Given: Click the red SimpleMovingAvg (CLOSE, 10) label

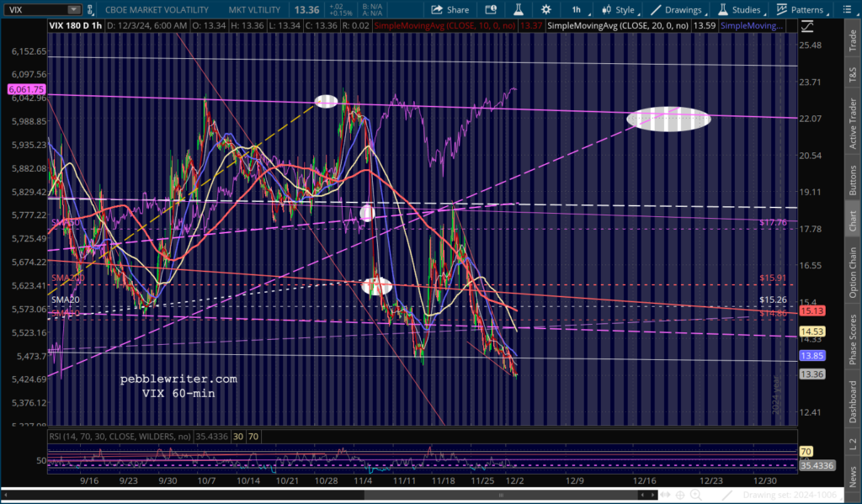Looking at the screenshot, I should click(444, 26).
